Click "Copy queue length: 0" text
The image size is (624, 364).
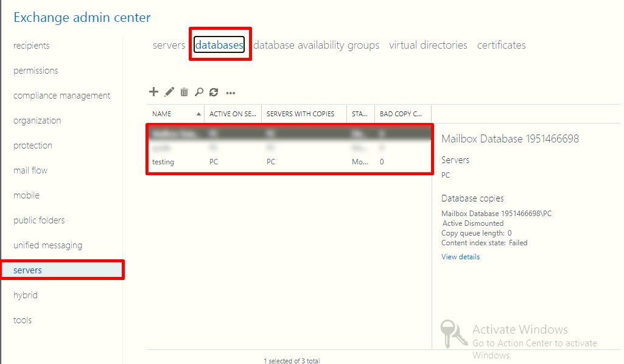click(476, 233)
